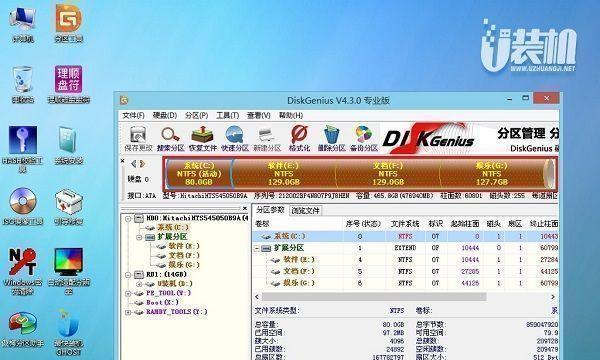Open the 文件(F) menu
Screen dimensions: 600x360
click(x=133, y=115)
